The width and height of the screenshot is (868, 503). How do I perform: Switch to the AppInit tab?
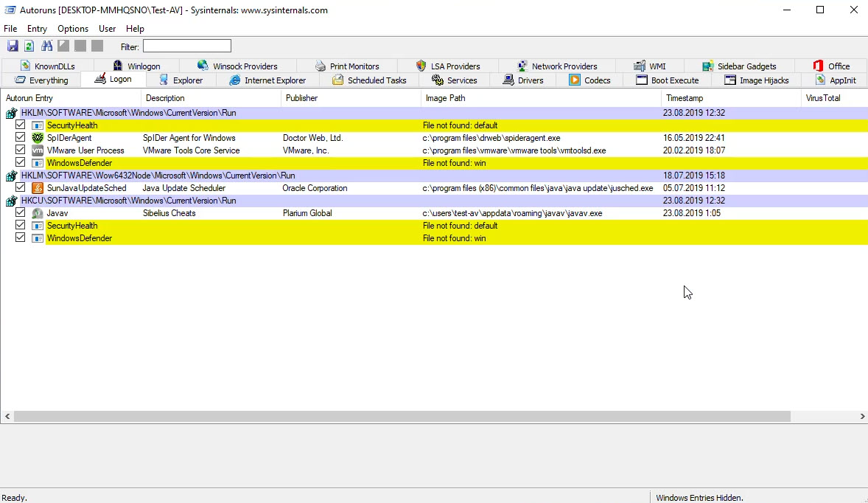point(836,80)
